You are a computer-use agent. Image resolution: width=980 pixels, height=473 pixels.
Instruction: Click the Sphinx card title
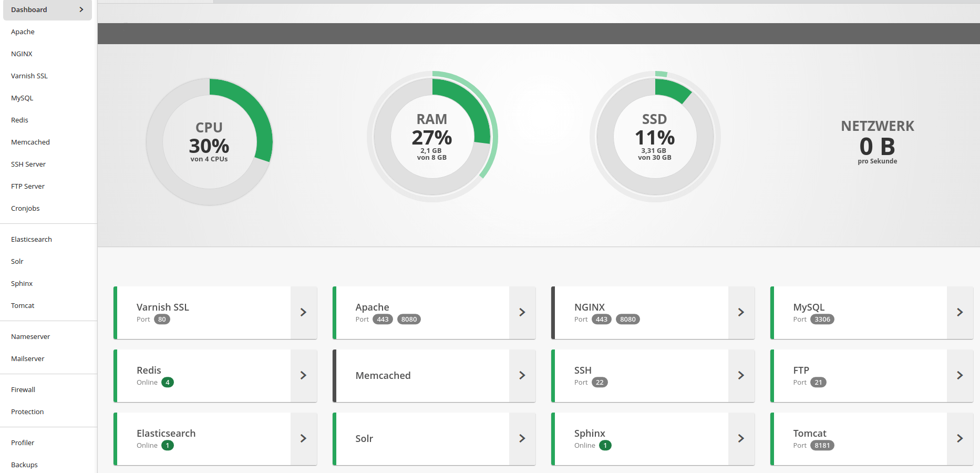coord(590,433)
